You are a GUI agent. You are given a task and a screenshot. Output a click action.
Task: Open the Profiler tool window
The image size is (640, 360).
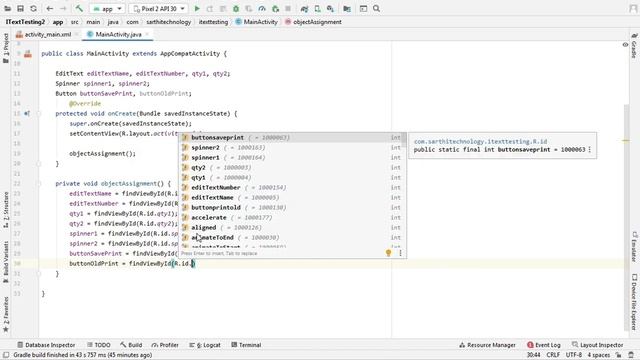[165, 345]
